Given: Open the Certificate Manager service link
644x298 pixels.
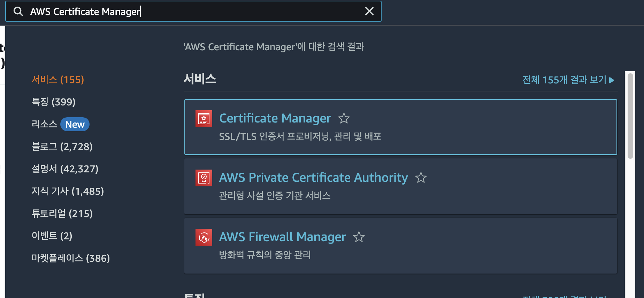Looking at the screenshot, I should 275,118.
